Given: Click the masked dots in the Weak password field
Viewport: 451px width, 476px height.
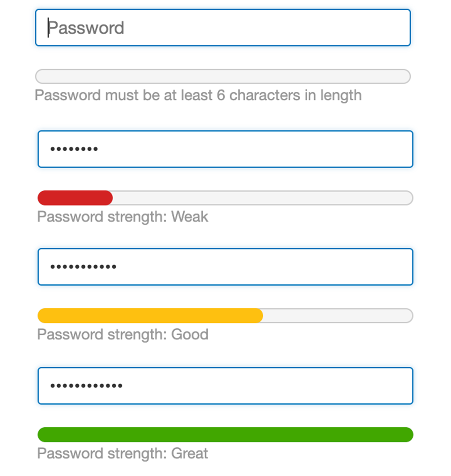Looking at the screenshot, I should point(74,149).
